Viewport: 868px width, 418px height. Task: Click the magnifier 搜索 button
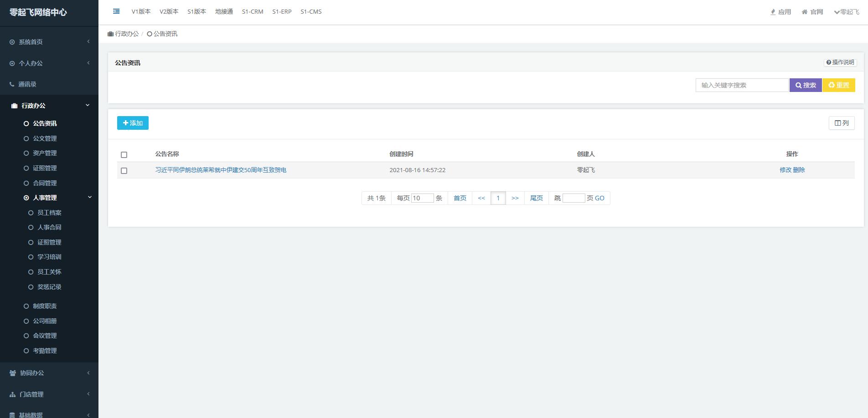pyautogui.click(x=806, y=85)
